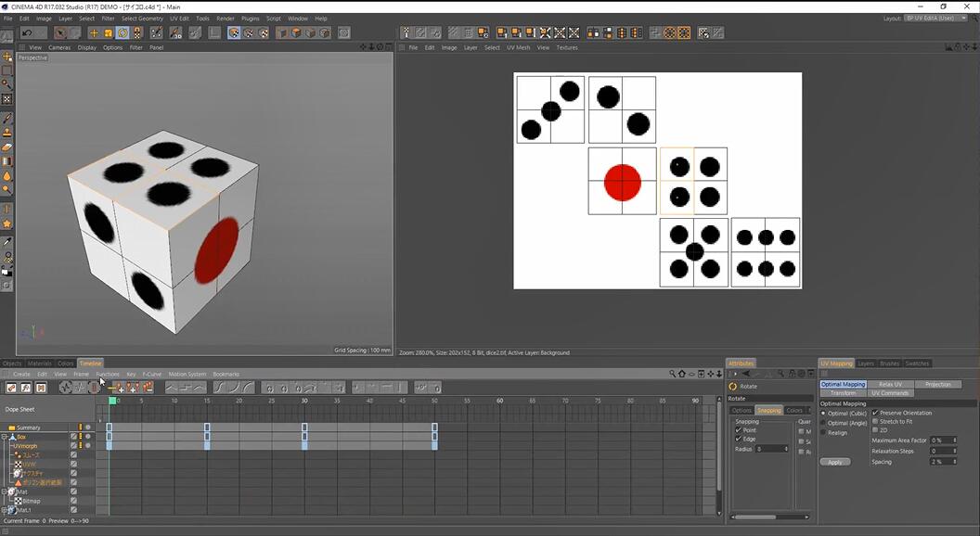Select the Move tool icon

point(95,32)
